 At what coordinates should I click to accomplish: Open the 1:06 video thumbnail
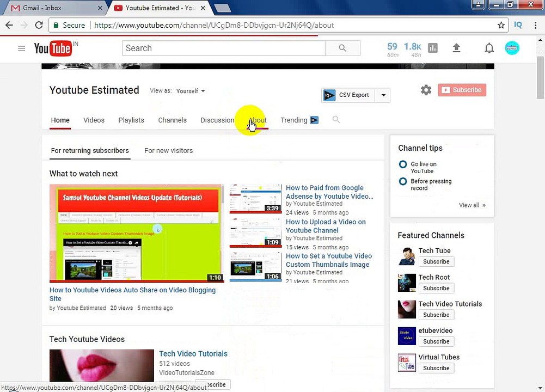pos(255,267)
